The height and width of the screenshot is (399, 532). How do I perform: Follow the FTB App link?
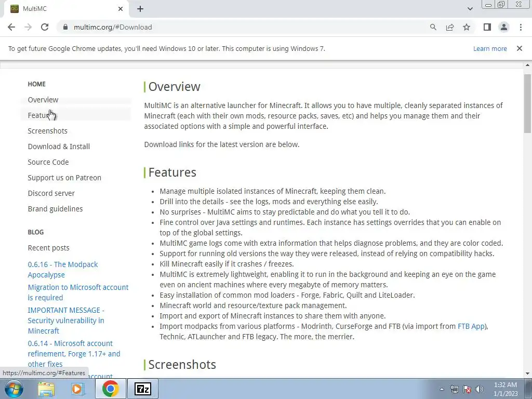(x=471, y=326)
